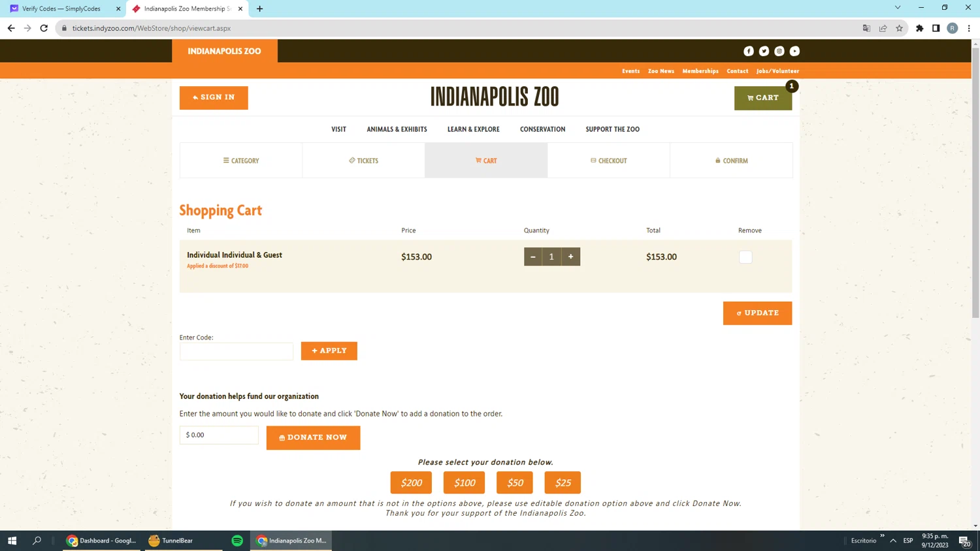980x551 pixels.
Task: Select the $25 donation amount
Action: (563, 482)
